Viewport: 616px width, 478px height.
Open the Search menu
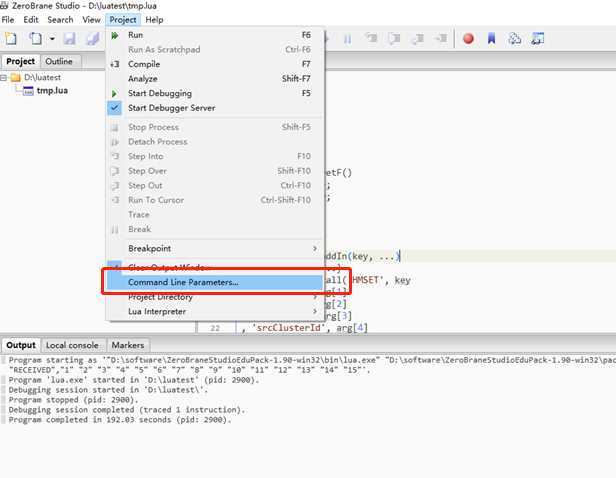pyautogui.click(x=60, y=20)
